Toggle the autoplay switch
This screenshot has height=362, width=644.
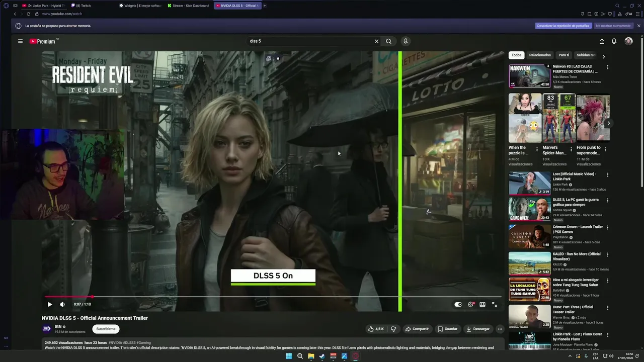pos(458,304)
